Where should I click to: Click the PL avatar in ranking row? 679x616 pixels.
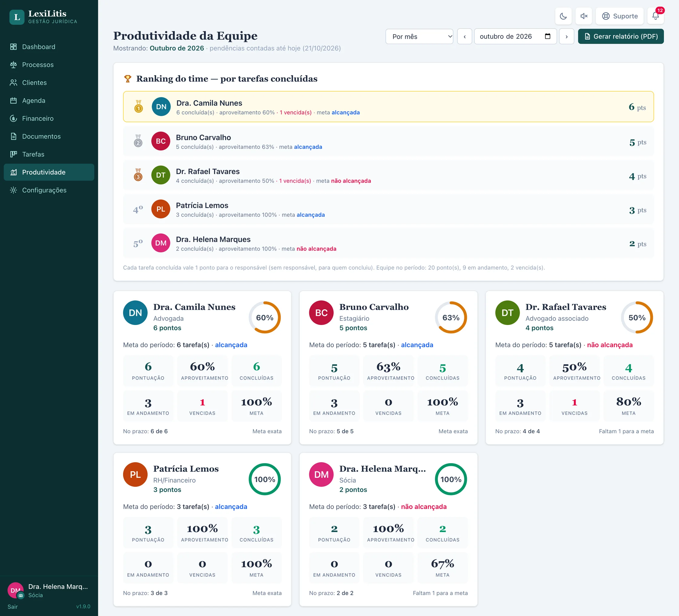pyautogui.click(x=161, y=209)
